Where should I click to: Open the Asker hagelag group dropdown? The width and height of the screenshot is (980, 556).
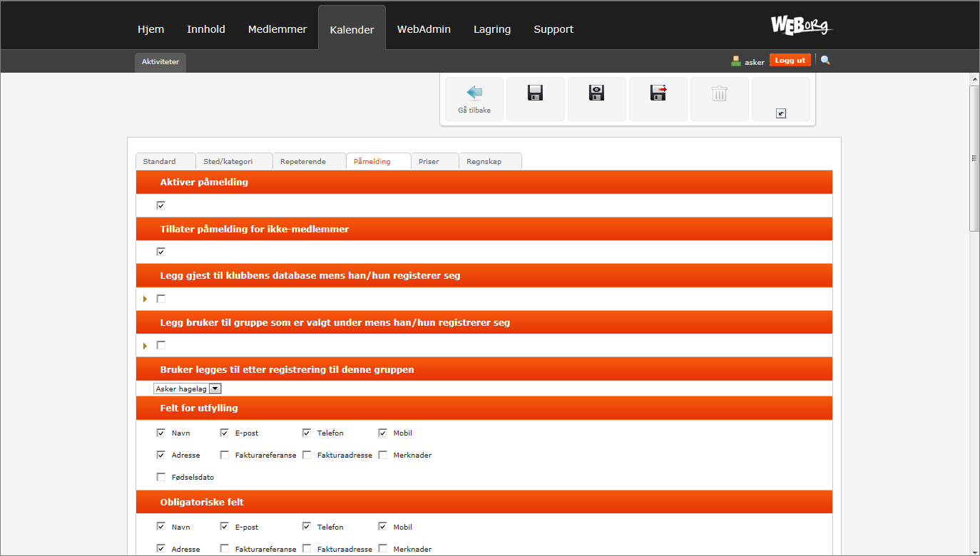[x=188, y=388]
